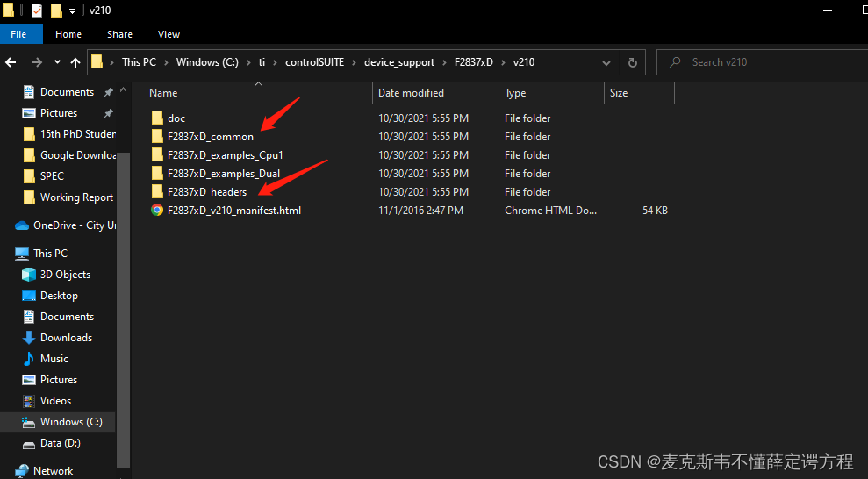Select F2837xD in address breadcrumb
The height and width of the screenshot is (479, 868).
pos(473,62)
